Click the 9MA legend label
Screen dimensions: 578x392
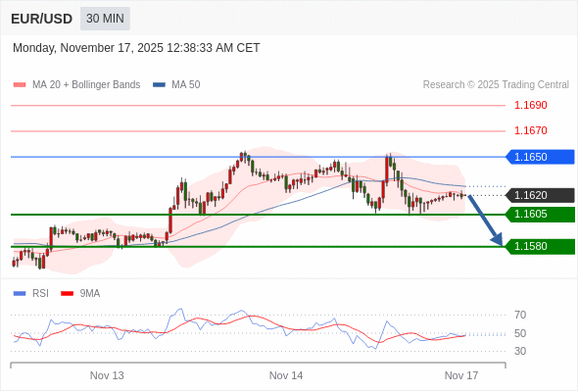(90, 294)
